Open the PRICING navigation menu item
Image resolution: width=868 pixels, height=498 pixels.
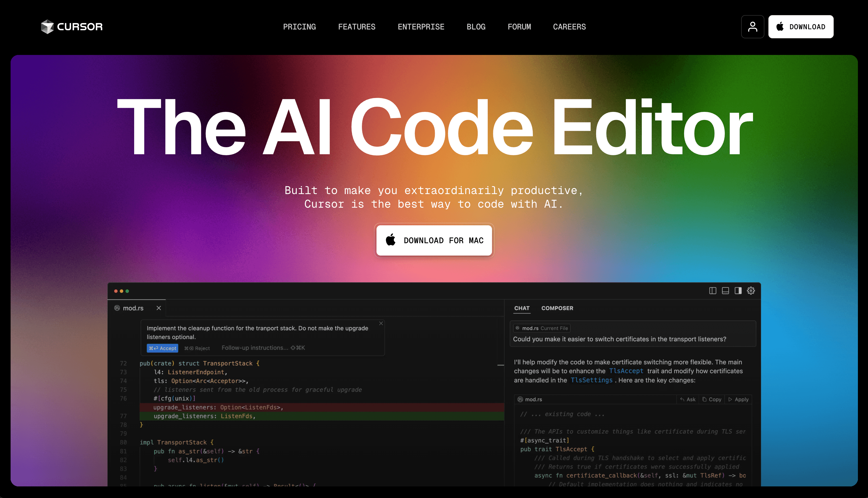299,27
